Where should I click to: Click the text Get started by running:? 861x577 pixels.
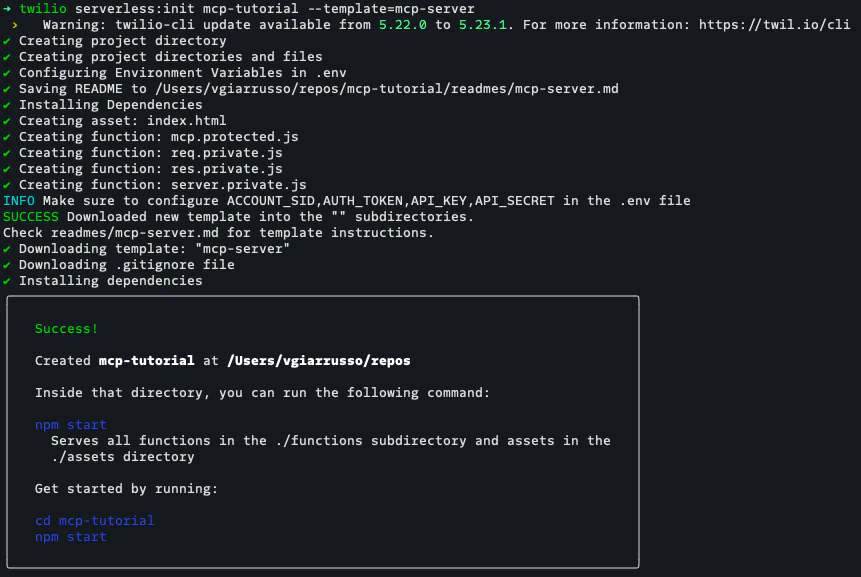coord(126,489)
